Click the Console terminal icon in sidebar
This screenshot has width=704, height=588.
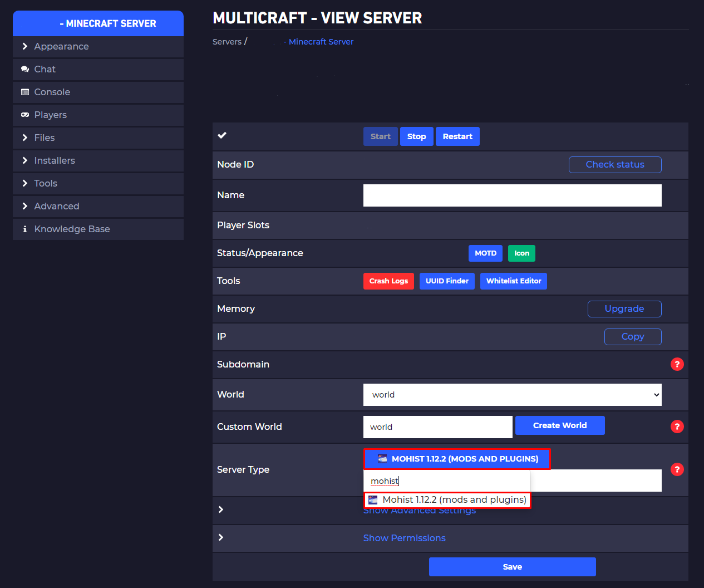[25, 92]
